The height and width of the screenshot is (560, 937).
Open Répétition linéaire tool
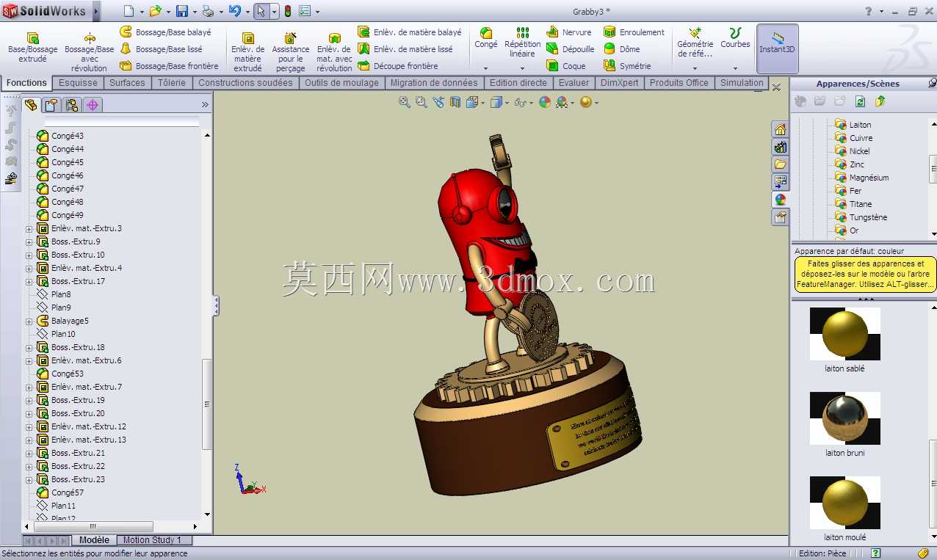tap(523, 43)
